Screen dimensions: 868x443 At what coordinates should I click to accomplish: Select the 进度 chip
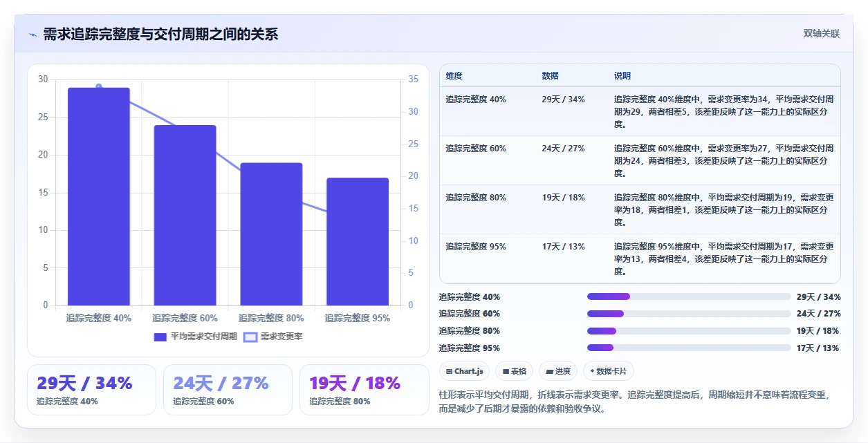point(558,371)
